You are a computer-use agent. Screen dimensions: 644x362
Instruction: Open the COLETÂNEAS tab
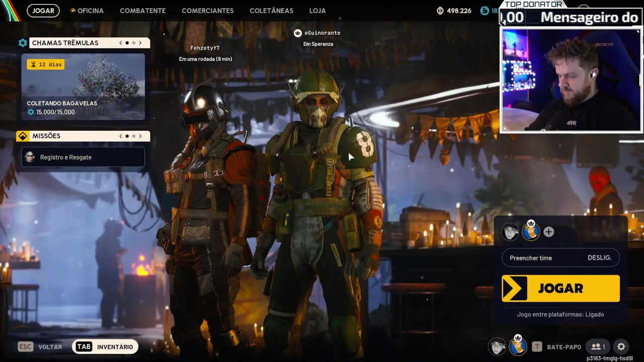pos(271,11)
